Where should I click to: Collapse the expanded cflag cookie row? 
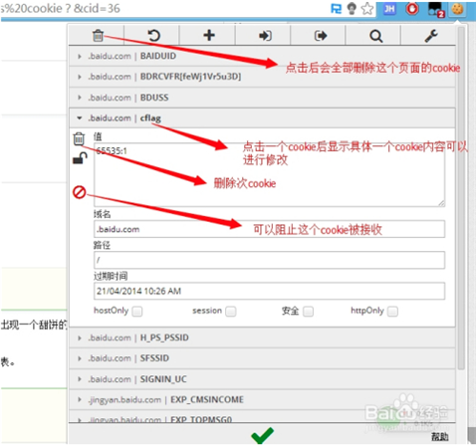262,118
